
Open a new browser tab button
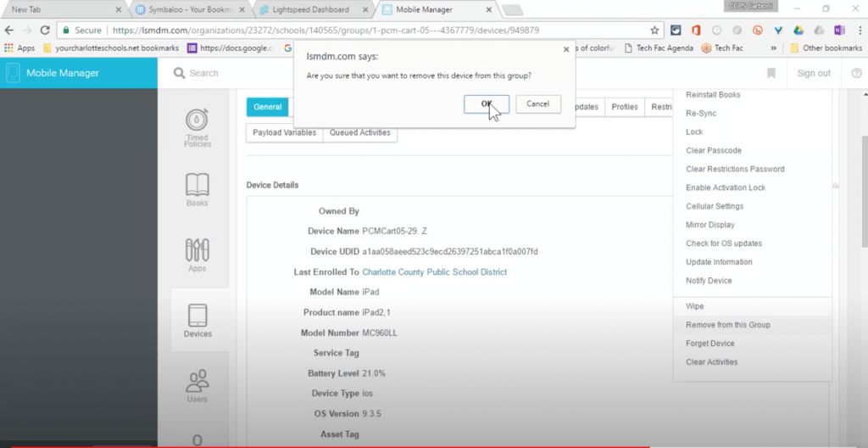pyautogui.click(x=512, y=10)
